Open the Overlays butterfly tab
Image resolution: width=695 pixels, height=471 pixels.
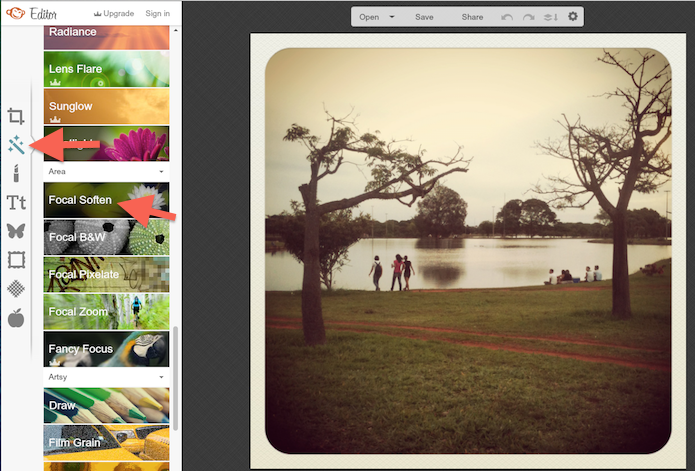tap(16, 231)
